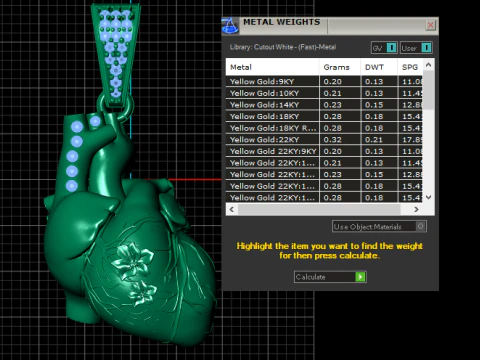480x360 pixels.
Task: Select the Yellow Gold:22KY row
Action: [324, 140]
